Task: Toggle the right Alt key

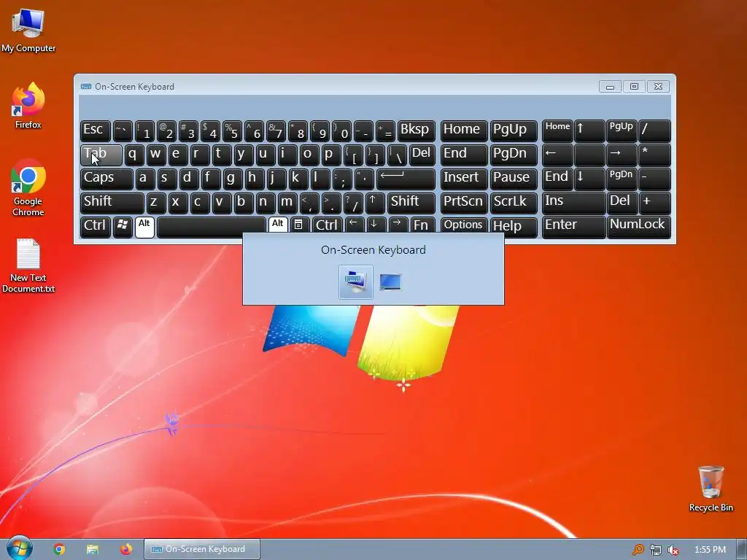Action: (x=278, y=225)
